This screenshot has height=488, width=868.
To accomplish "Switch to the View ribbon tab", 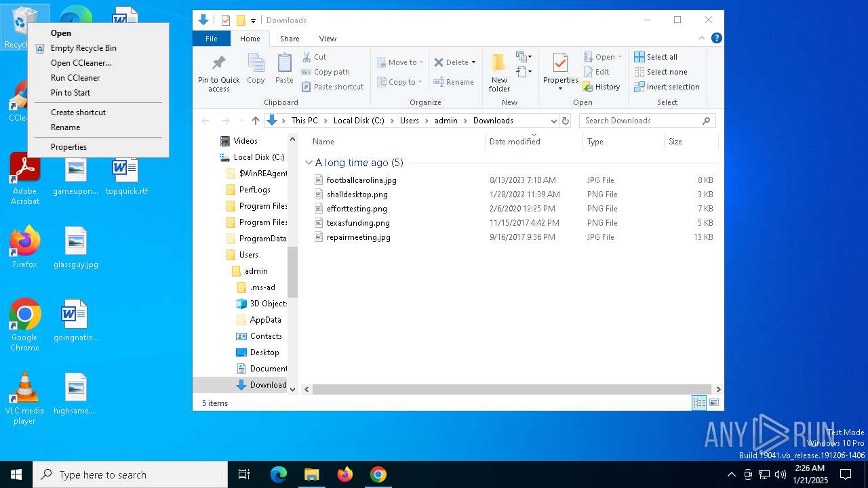I will pyautogui.click(x=328, y=39).
